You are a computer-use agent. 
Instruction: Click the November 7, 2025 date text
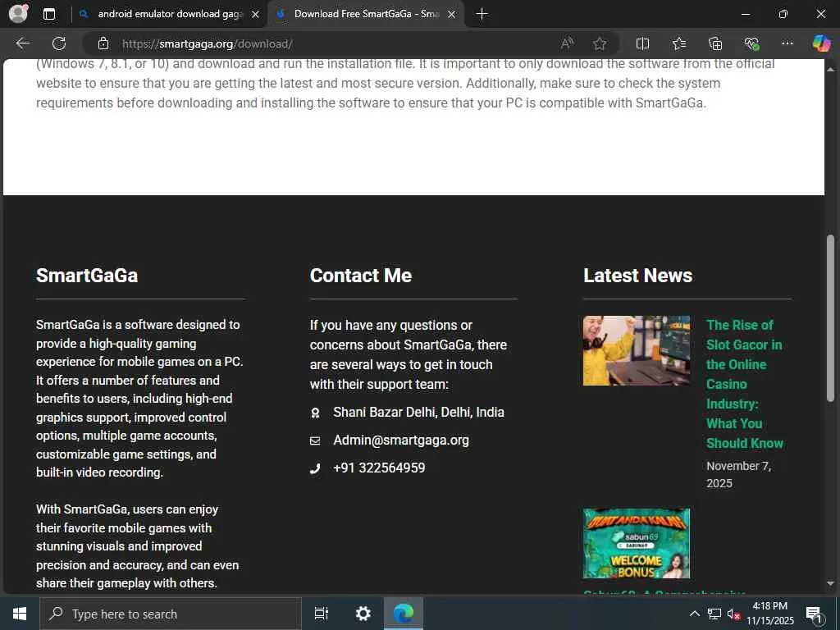click(738, 475)
